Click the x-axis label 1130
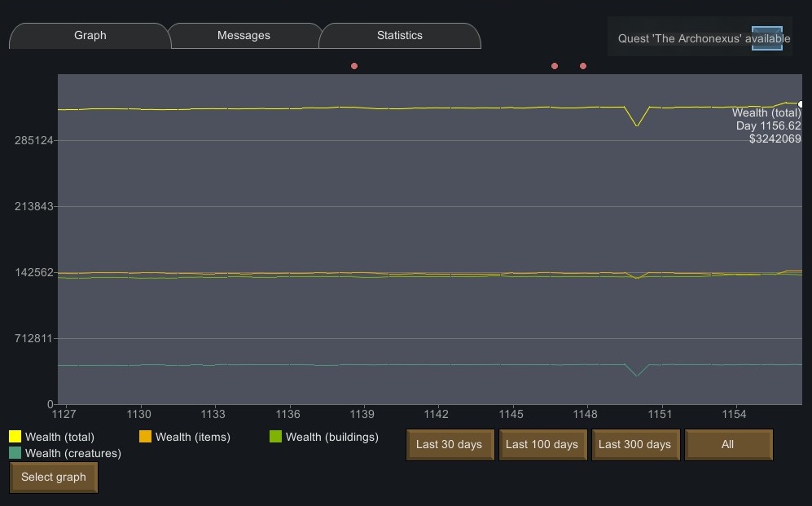 click(x=138, y=414)
